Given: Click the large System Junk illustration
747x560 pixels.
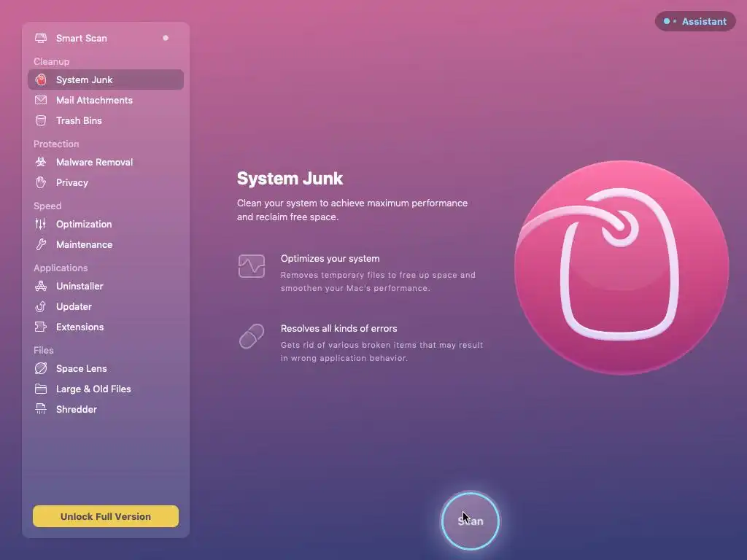Looking at the screenshot, I should pyautogui.click(x=622, y=267).
